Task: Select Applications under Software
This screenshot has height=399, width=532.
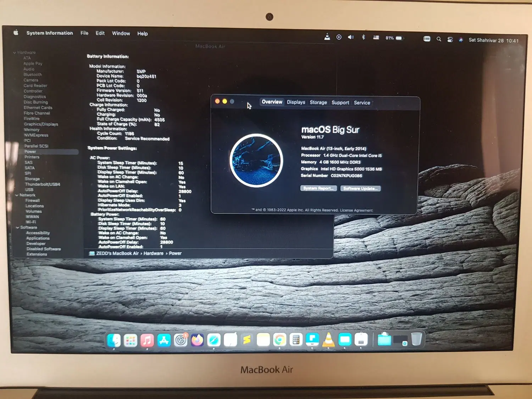Action: pyautogui.click(x=38, y=238)
